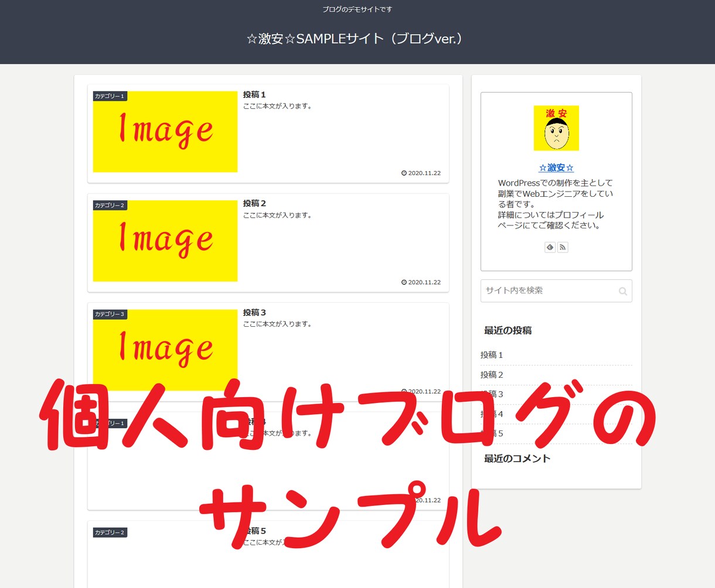Click the magnifier search icon in sidebar
715x588 pixels.
point(622,291)
